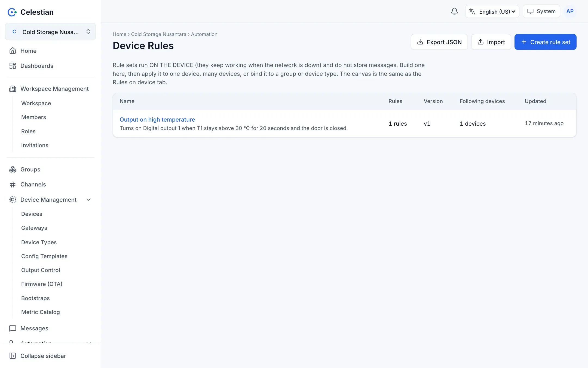Click the Workspace Management building icon

coord(13,89)
